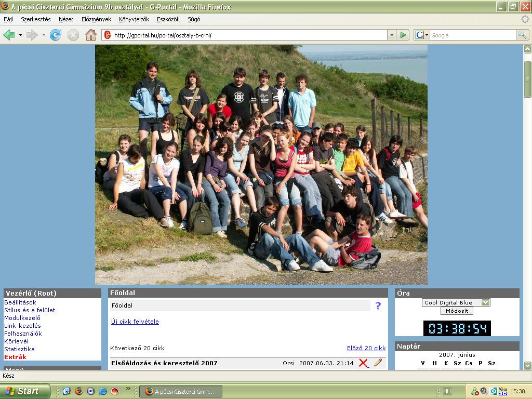Click the grey round tray icon next to messenger
This screenshot has width=532, height=399.
pyautogui.click(x=484, y=392)
